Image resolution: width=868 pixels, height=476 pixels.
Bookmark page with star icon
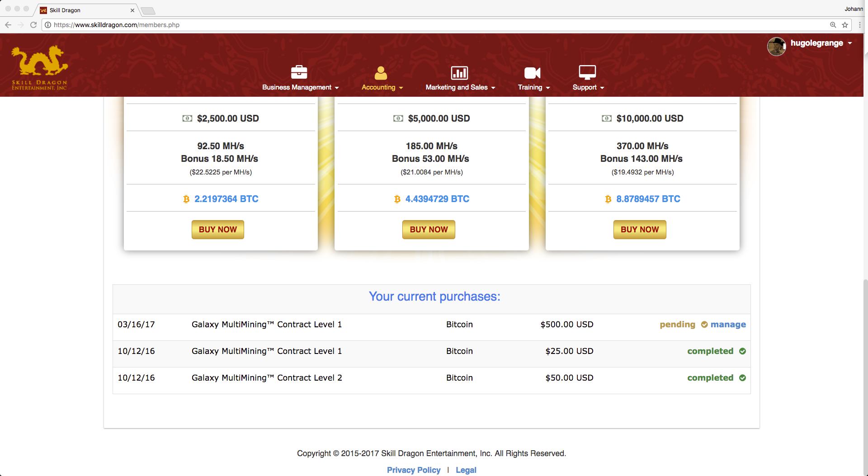point(844,25)
